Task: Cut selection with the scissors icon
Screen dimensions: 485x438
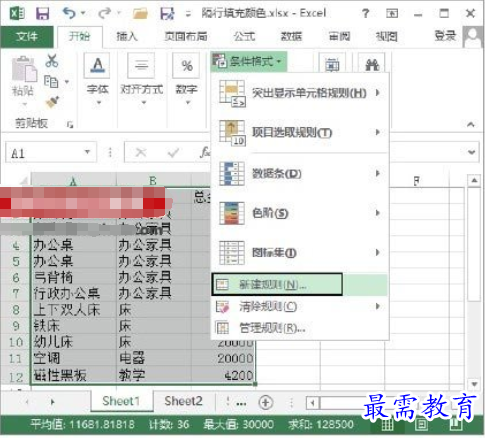Action: pyautogui.click(x=52, y=61)
